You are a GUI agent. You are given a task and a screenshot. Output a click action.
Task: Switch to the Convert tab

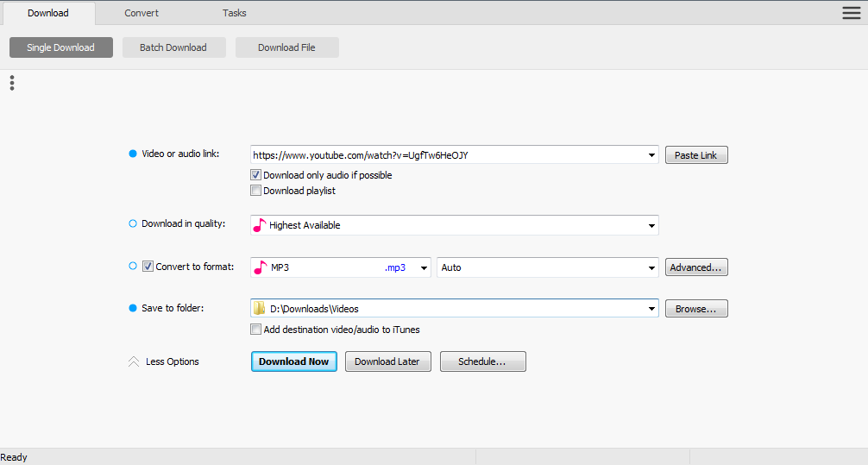142,13
